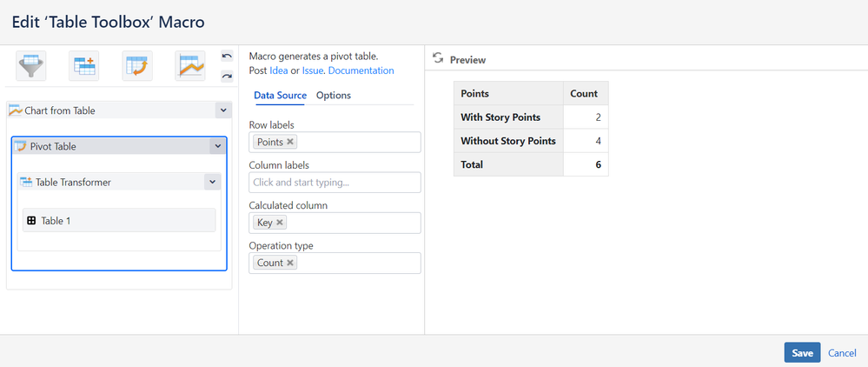Screen dimensions: 868x367
Task: Save the macro changes
Action: [x=802, y=352]
